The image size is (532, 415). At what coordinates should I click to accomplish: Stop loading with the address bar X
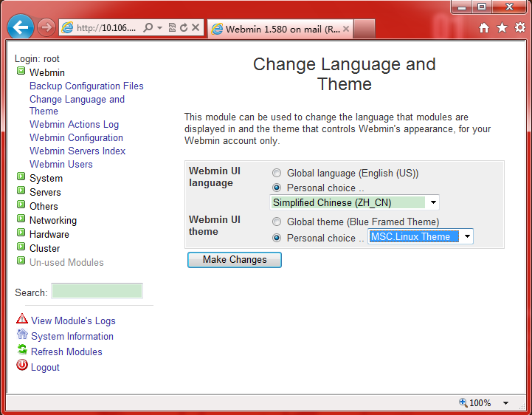tap(196, 27)
